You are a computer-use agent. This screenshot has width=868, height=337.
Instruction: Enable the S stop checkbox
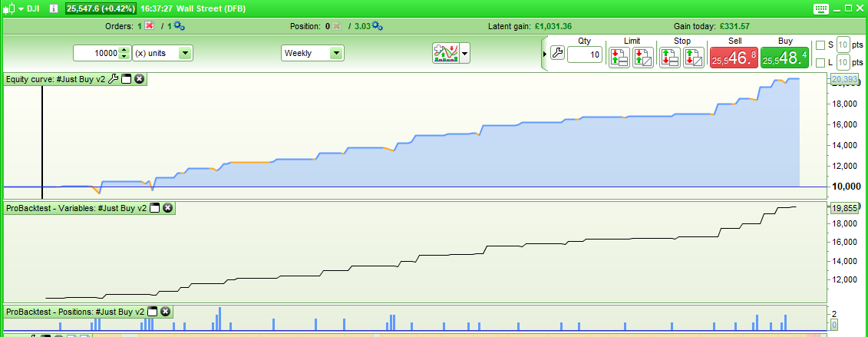pyautogui.click(x=820, y=45)
